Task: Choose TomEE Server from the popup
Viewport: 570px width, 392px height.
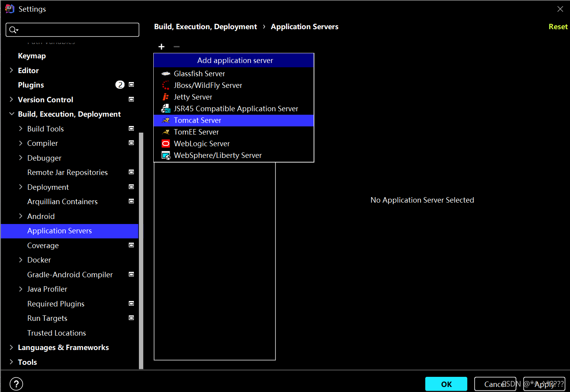Action: (x=233, y=132)
